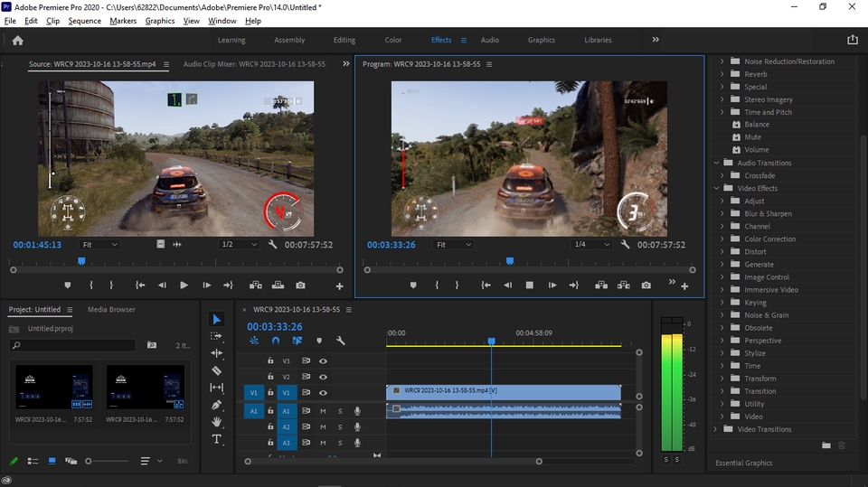Click Insert button in Source monitor

(255, 285)
